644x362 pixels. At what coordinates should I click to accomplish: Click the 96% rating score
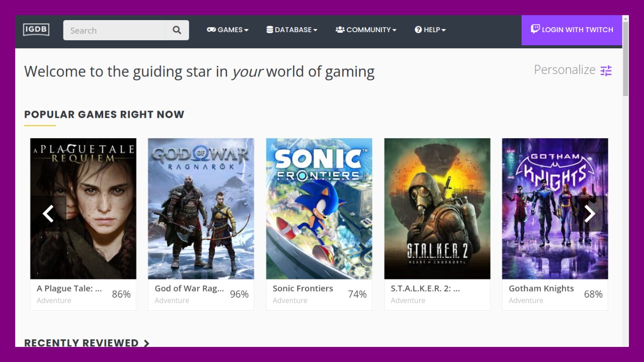239,294
